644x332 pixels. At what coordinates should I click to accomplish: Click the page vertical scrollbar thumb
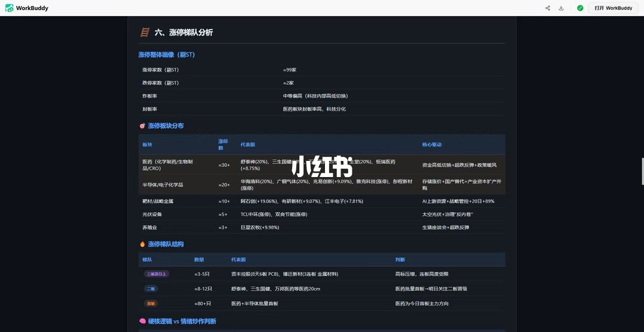tap(642, 171)
